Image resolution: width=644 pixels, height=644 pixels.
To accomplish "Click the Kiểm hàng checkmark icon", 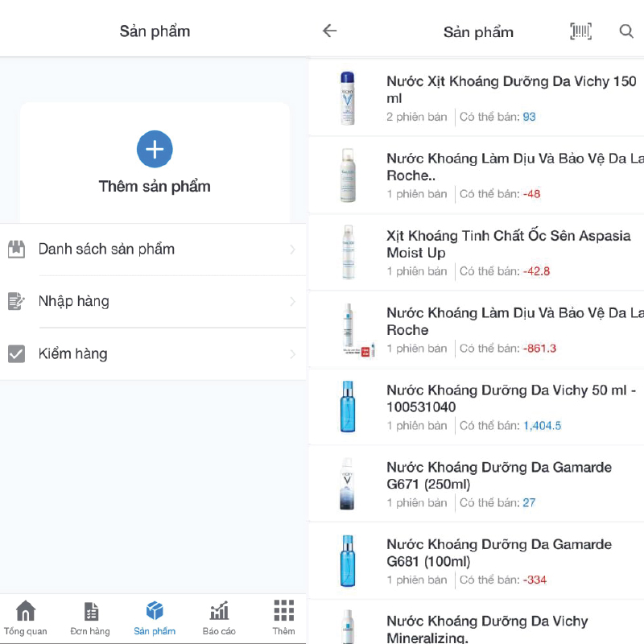I will (x=16, y=354).
